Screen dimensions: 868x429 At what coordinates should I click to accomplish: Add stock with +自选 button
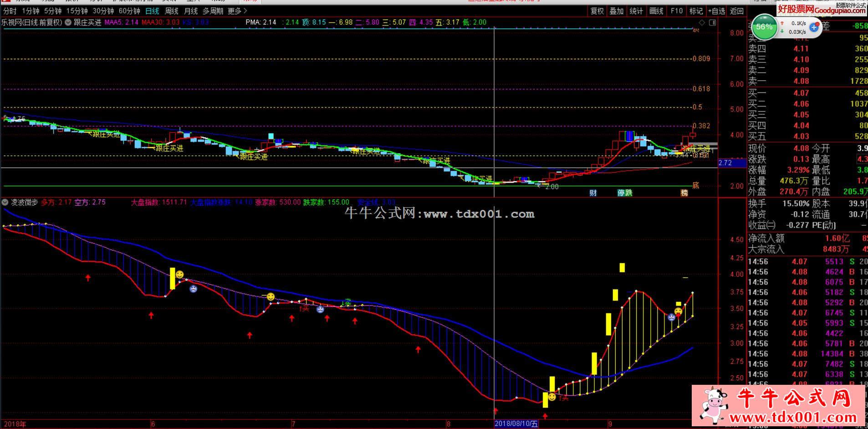[x=716, y=11]
